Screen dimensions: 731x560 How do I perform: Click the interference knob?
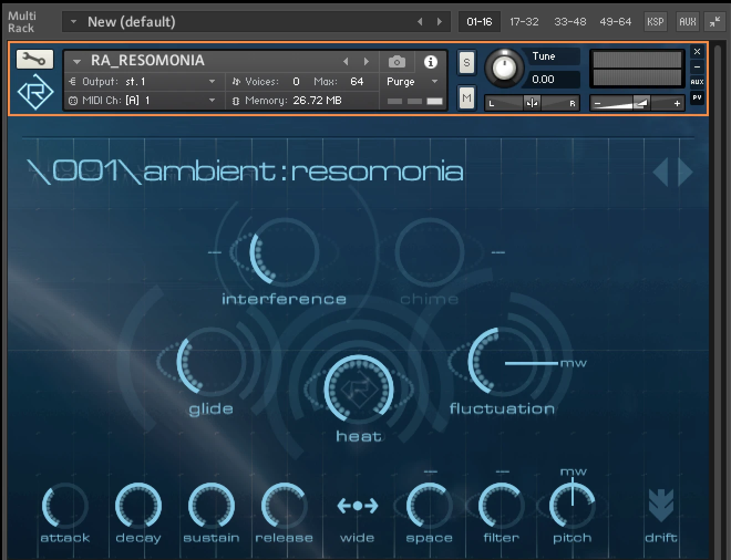point(284,252)
